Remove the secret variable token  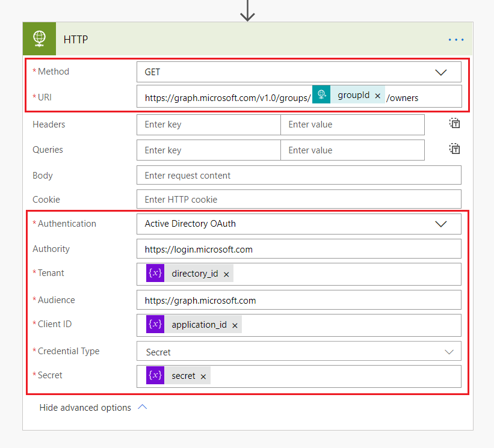203,376
